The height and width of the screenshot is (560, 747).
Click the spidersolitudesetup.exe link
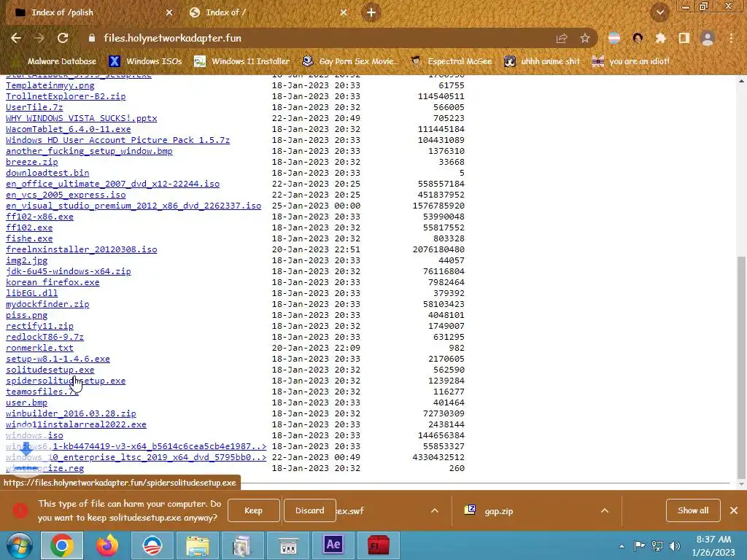66,381
